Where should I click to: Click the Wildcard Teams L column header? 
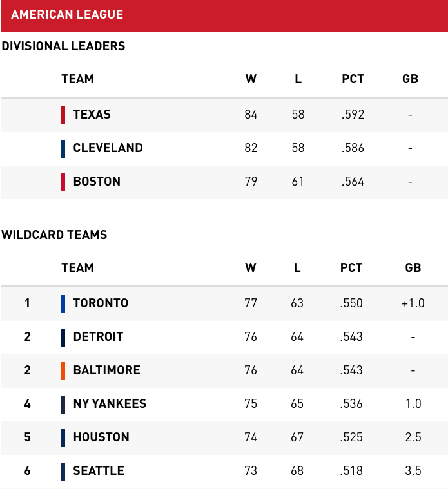(297, 267)
